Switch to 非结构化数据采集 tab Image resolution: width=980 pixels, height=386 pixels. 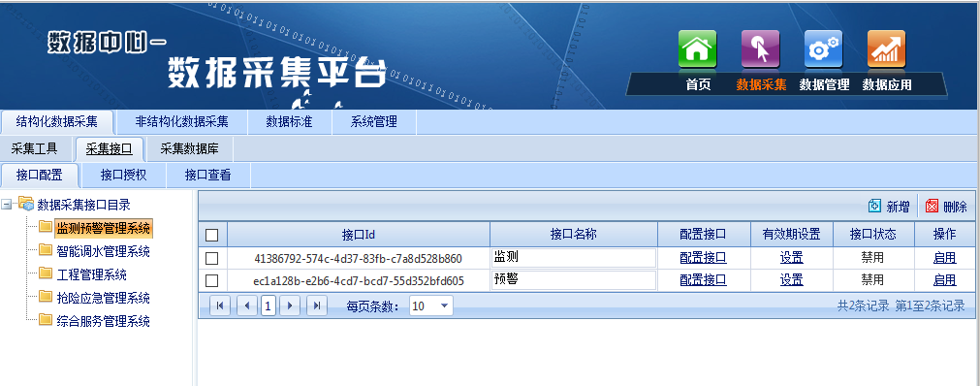(x=182, y=121)
